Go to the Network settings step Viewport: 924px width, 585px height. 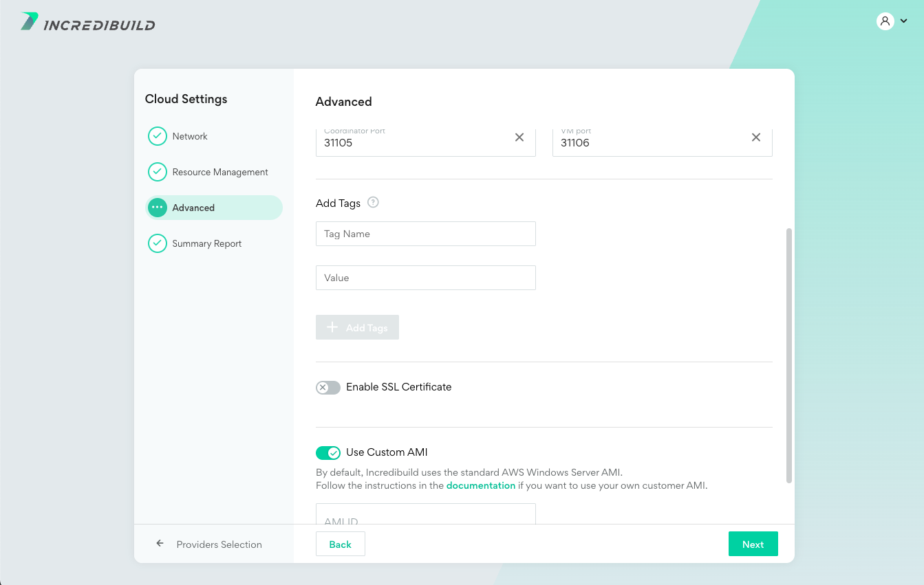pyautogui.click(x=190, y=136)
